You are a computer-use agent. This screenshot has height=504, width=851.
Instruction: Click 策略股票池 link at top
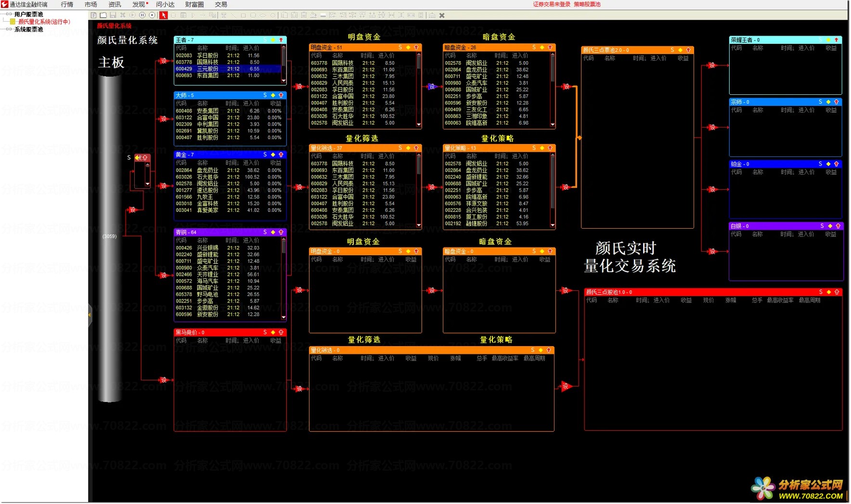pos(587,4)
